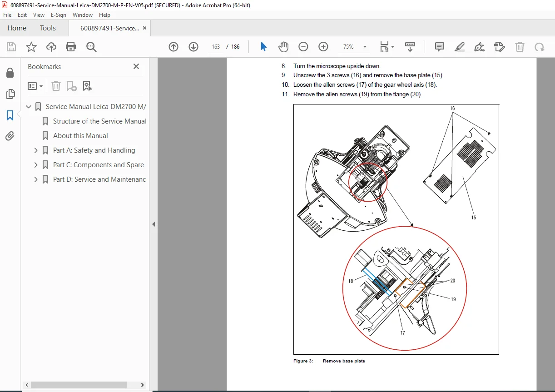Viewport: 555px width, 392px height.
Task: Click bookmarks panel horizontal scrollbar
Action: point(78,385)
